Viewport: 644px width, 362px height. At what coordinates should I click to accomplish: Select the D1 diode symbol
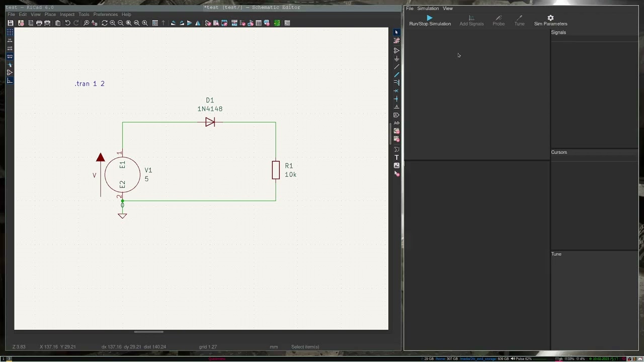(210, 122)
